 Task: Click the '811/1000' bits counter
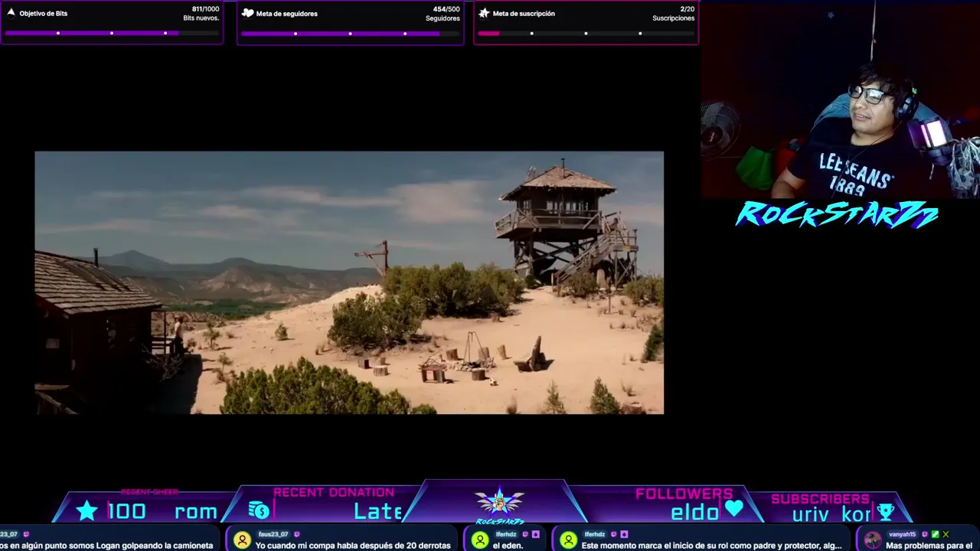point(205,9)
